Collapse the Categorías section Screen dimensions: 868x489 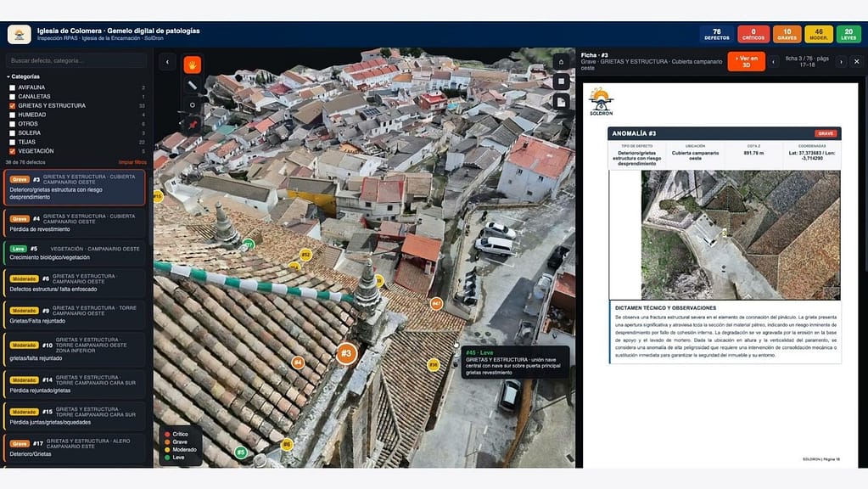23,76
